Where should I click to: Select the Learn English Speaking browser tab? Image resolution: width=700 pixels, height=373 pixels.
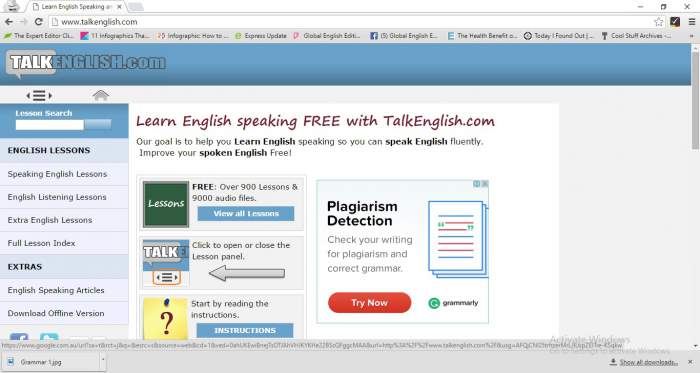tap(76, 7)
